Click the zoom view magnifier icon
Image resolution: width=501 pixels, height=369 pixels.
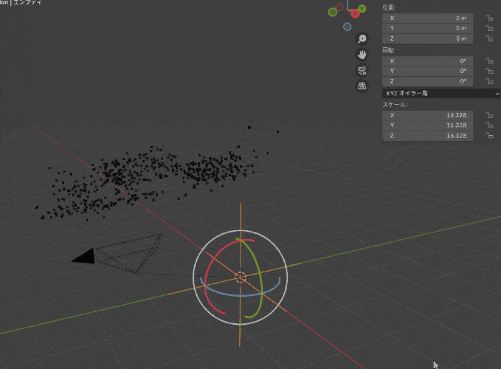(362, 39)
